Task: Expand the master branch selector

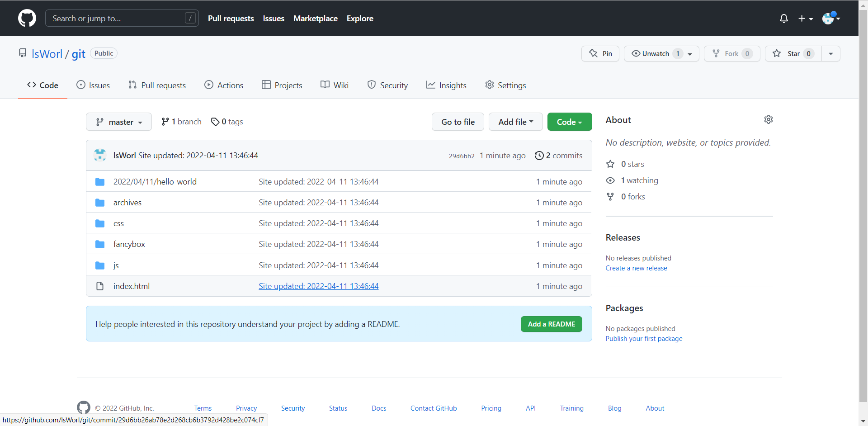Action: (x=119, y=122)
